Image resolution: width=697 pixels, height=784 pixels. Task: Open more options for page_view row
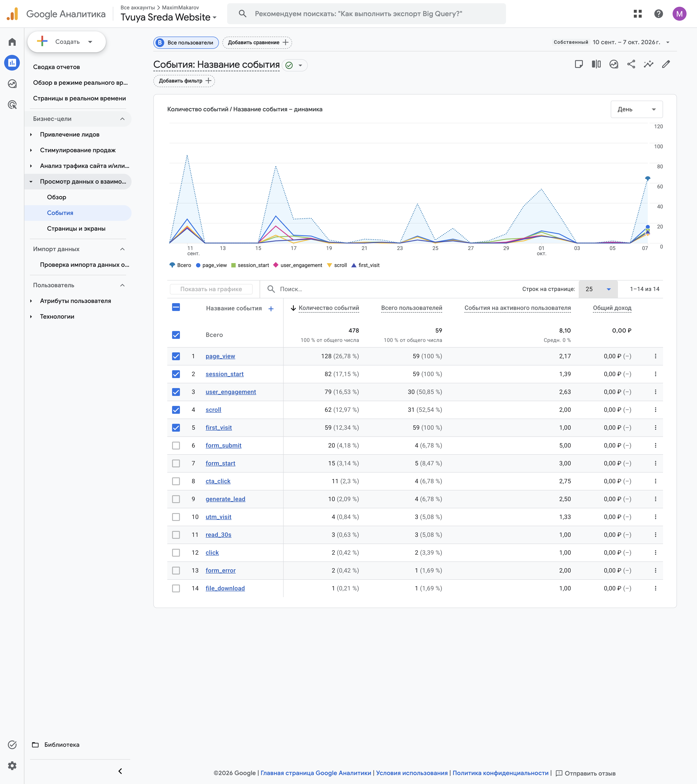[x=655, y=356]
